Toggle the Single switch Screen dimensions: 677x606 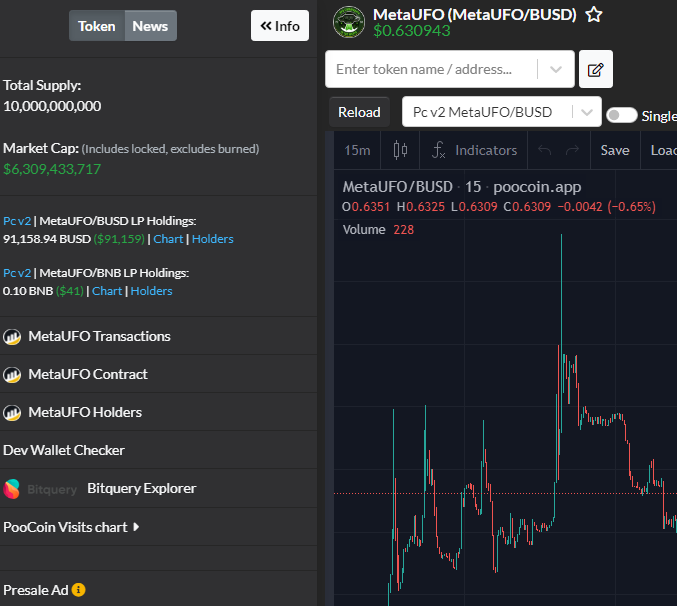point(621,115)
